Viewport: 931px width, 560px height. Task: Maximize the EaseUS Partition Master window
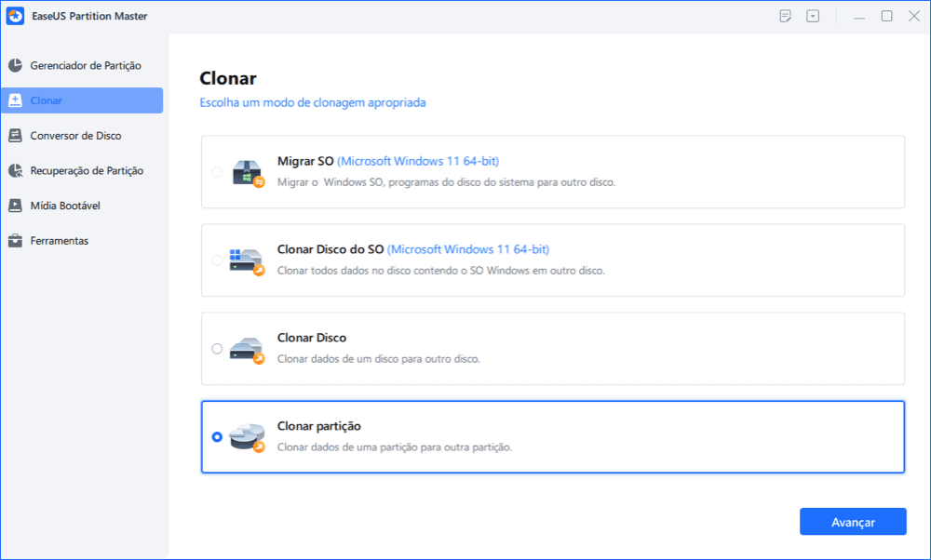[x=886, y=16]
